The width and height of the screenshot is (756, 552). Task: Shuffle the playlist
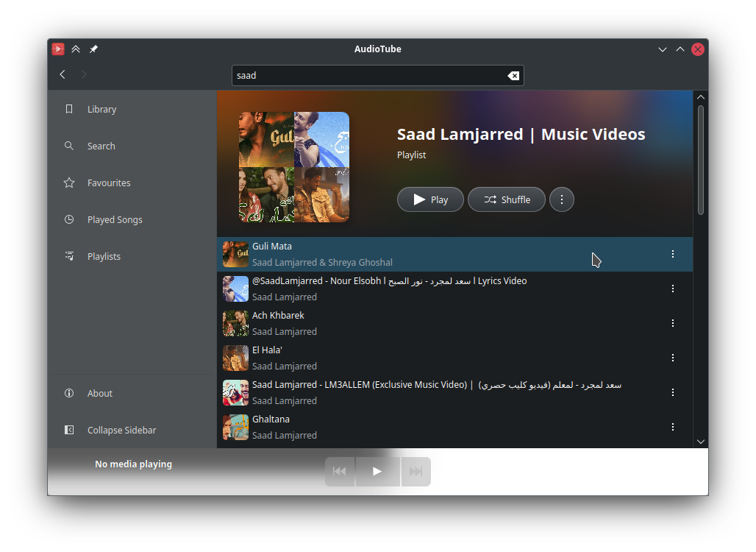[x=507, y=199]
